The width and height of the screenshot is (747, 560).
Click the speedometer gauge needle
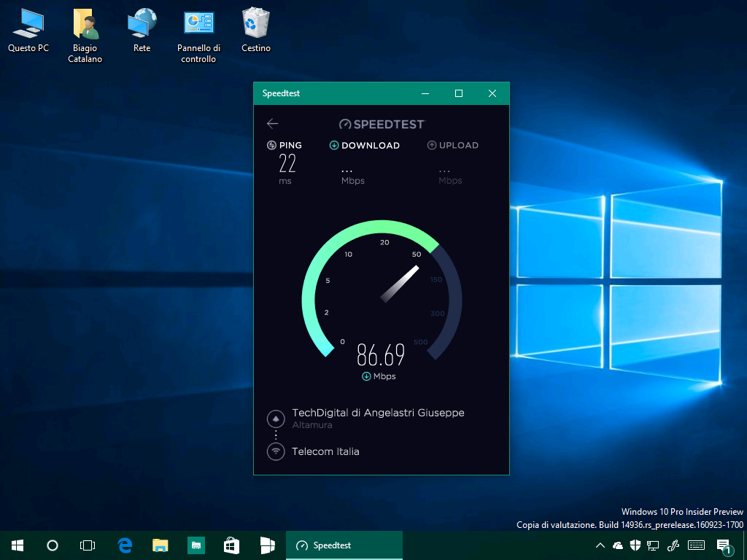coord(400,284)
